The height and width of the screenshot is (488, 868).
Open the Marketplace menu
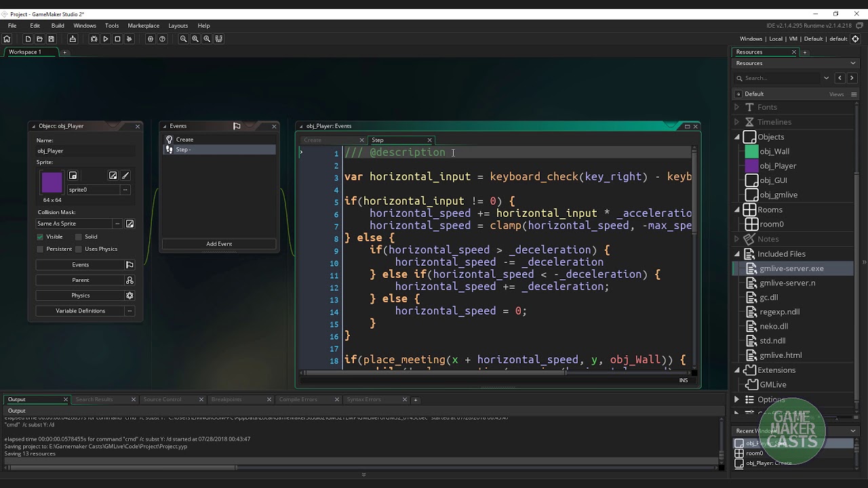[144, 26]
